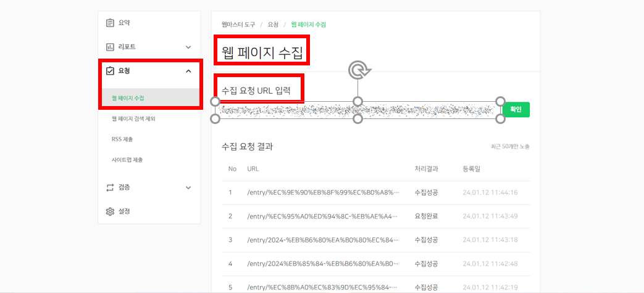Click URL starting /entry/2024-%EB%B6%80
The width and height of the screenshot is (644, 293).
tap(323, 240)
